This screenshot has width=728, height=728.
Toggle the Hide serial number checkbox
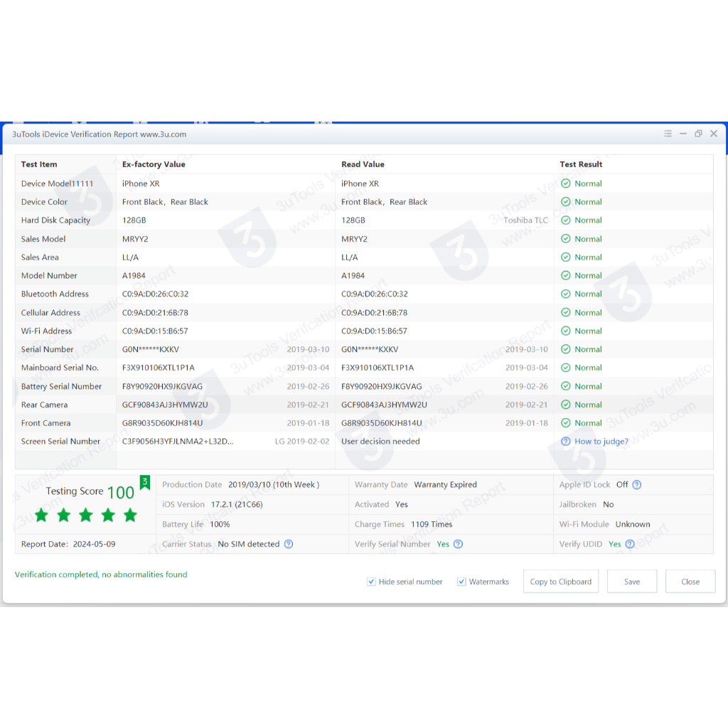pos(371,582)
